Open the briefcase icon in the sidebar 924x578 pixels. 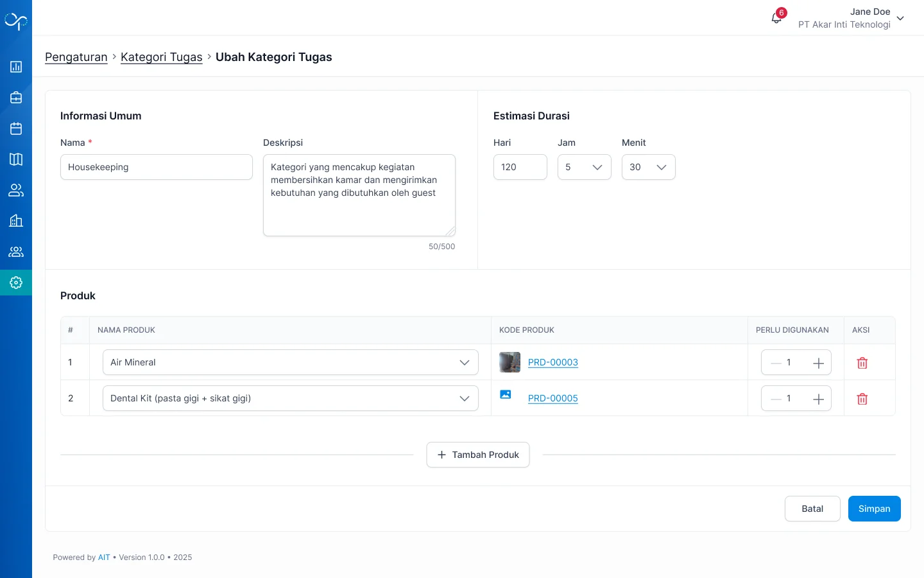point(16,98)
